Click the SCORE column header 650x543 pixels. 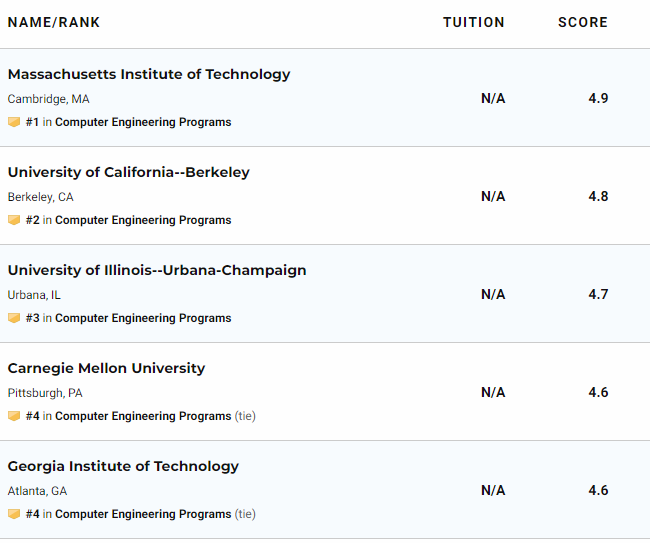pyautogui.click(x=583, y=22)
